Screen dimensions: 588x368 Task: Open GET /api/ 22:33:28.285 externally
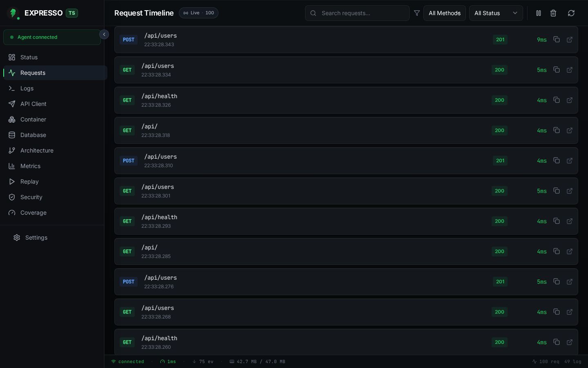pyautogui.click(x=570, y=251)
